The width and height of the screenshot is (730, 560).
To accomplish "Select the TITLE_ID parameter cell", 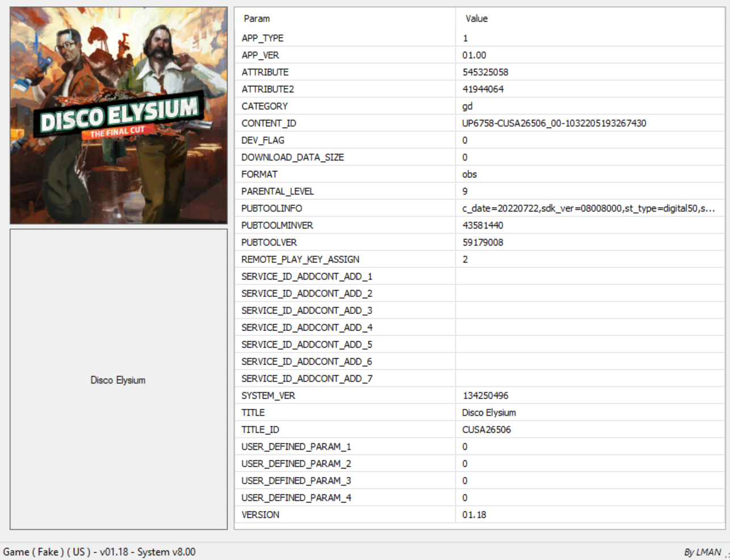I will (x=345, y=430).
